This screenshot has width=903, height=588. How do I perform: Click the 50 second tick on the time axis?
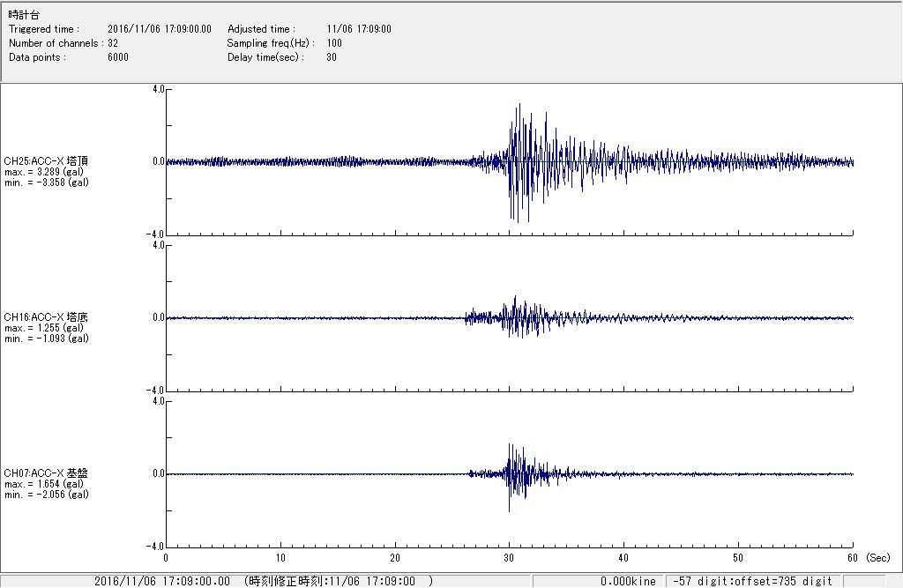pos(738,557)
